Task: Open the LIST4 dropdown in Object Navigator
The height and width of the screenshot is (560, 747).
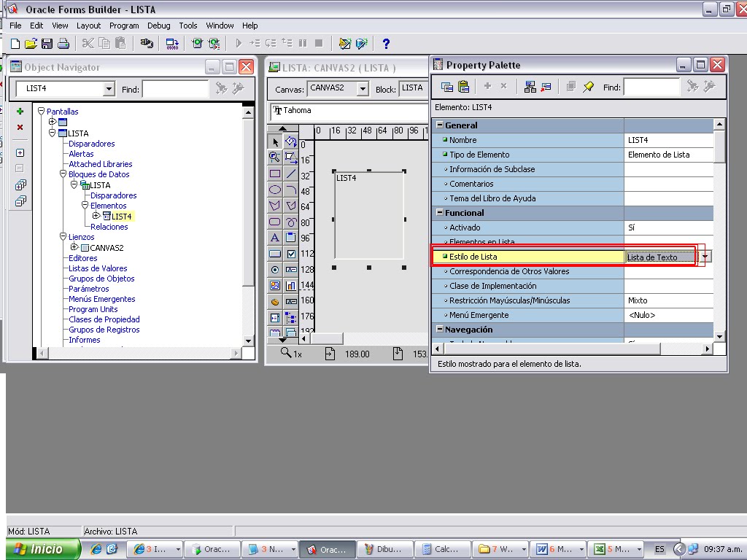Action: click(109, 88)
